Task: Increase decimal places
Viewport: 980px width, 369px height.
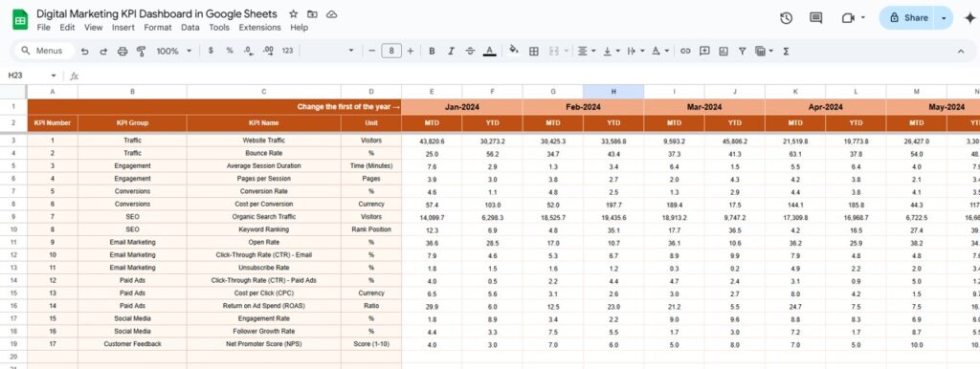Action: coord(268,52)
